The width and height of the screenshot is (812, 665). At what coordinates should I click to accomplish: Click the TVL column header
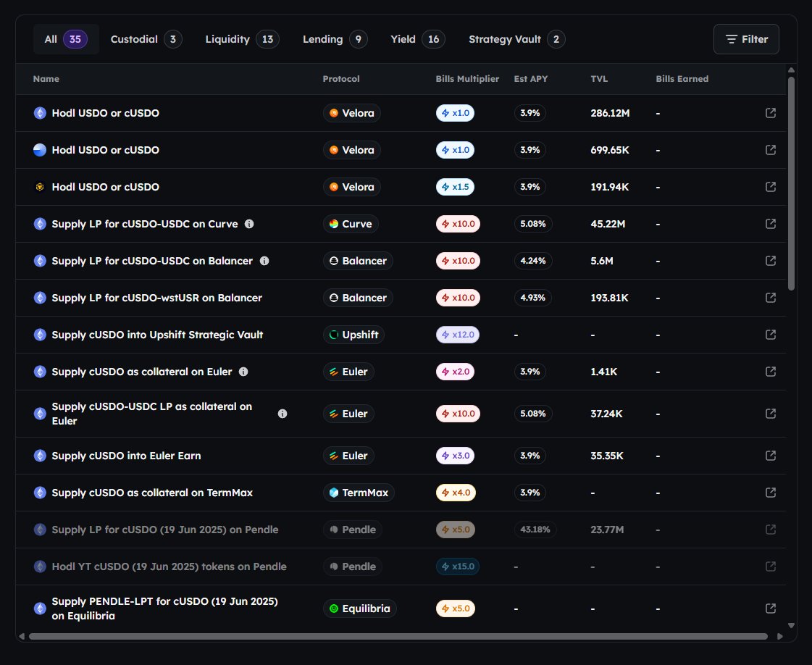599,79
